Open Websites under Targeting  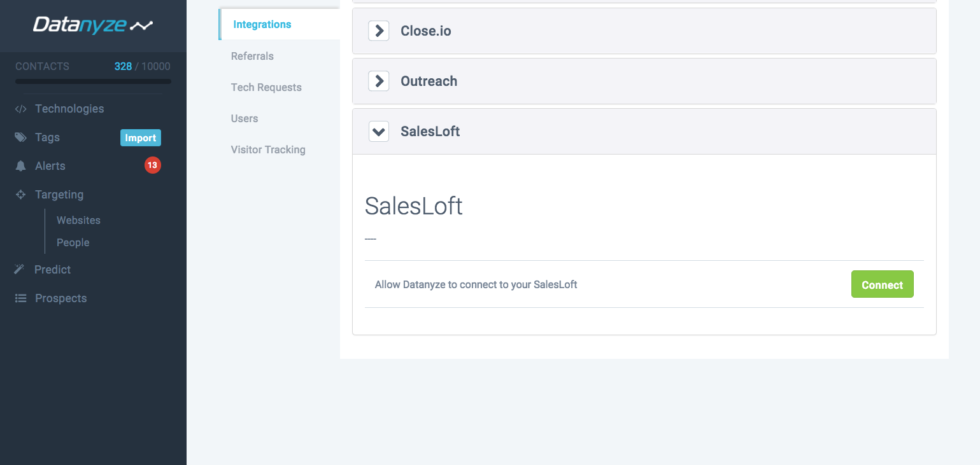[x=78, y=220]
